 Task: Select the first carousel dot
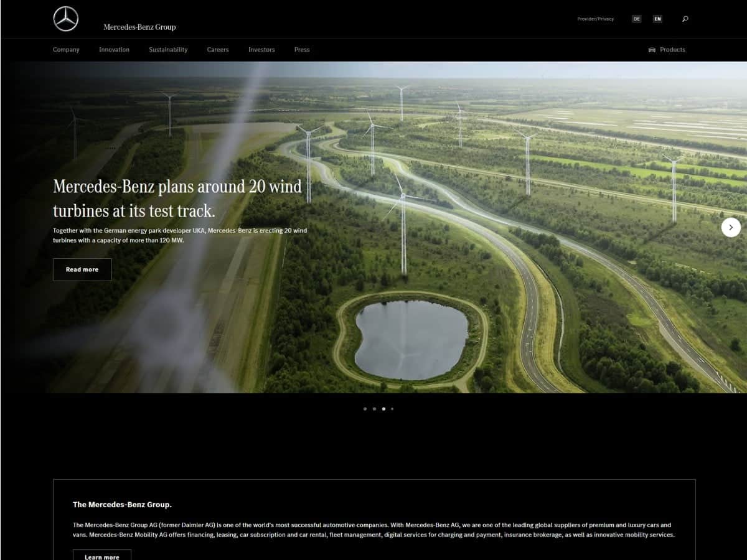365,409
